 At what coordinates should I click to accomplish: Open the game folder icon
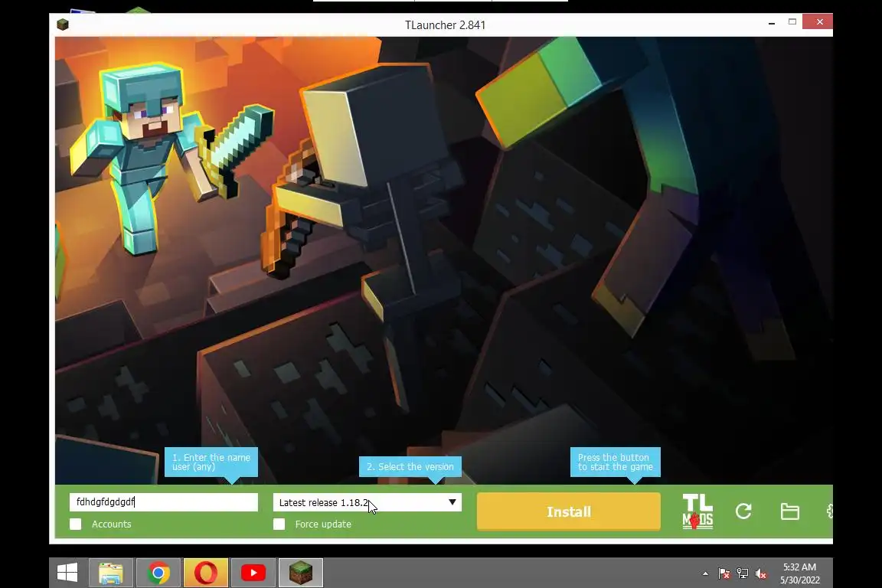tap(790, 511)
